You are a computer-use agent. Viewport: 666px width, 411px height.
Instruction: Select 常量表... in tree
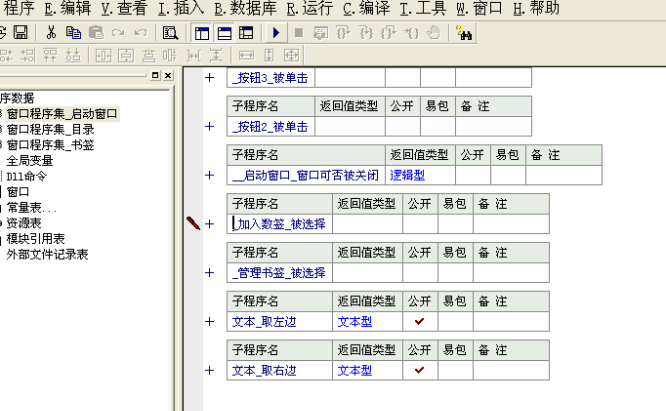point(31,208)
